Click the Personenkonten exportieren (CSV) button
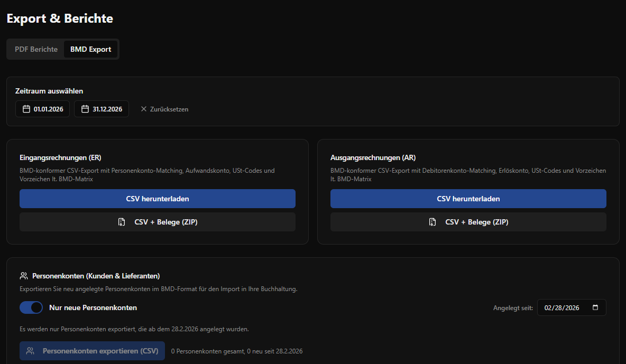 click(92, 351)
